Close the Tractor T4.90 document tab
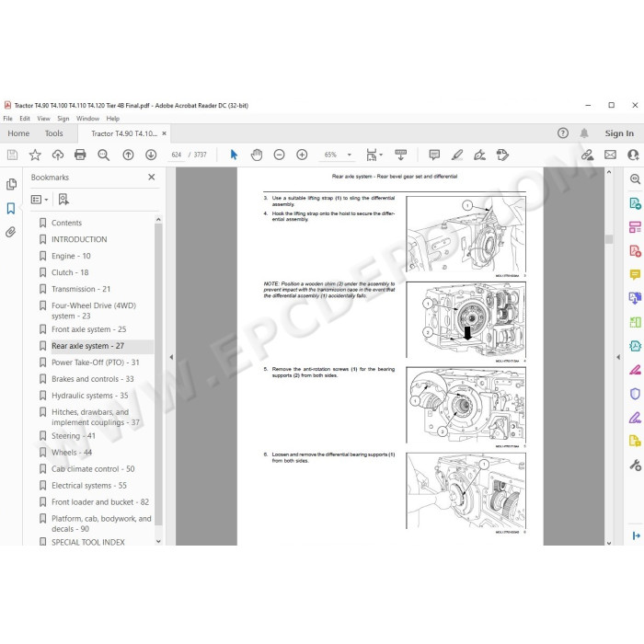 [x=165, y=133]
